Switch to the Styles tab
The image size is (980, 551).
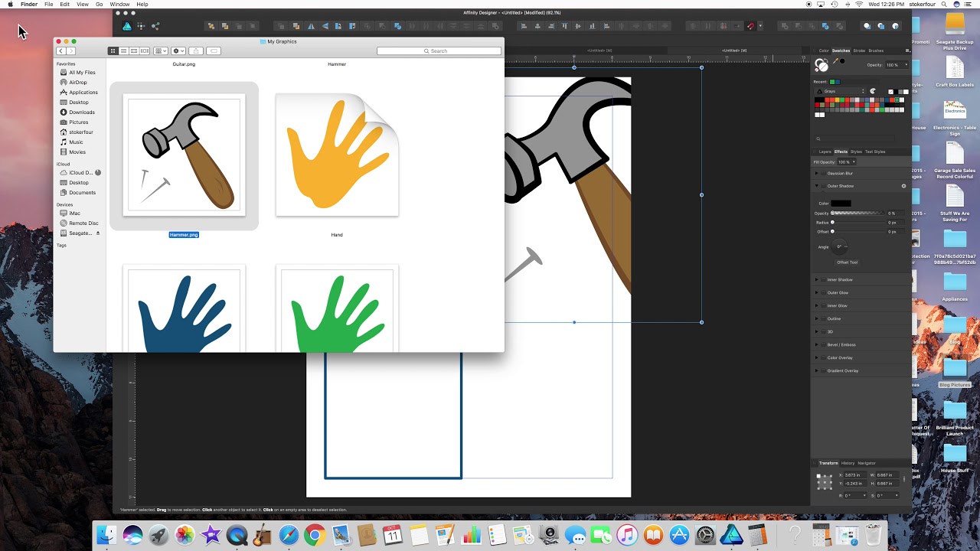point(856,152)
